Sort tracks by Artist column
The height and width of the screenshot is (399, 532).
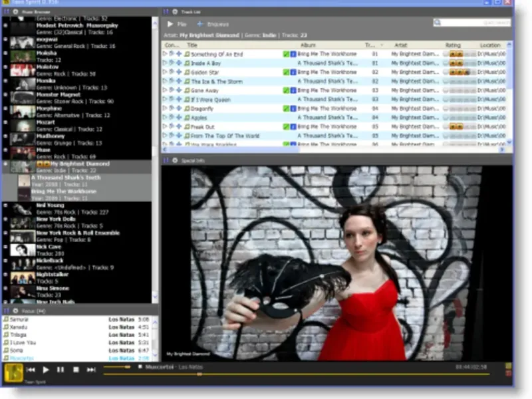(x=400, y=45)
